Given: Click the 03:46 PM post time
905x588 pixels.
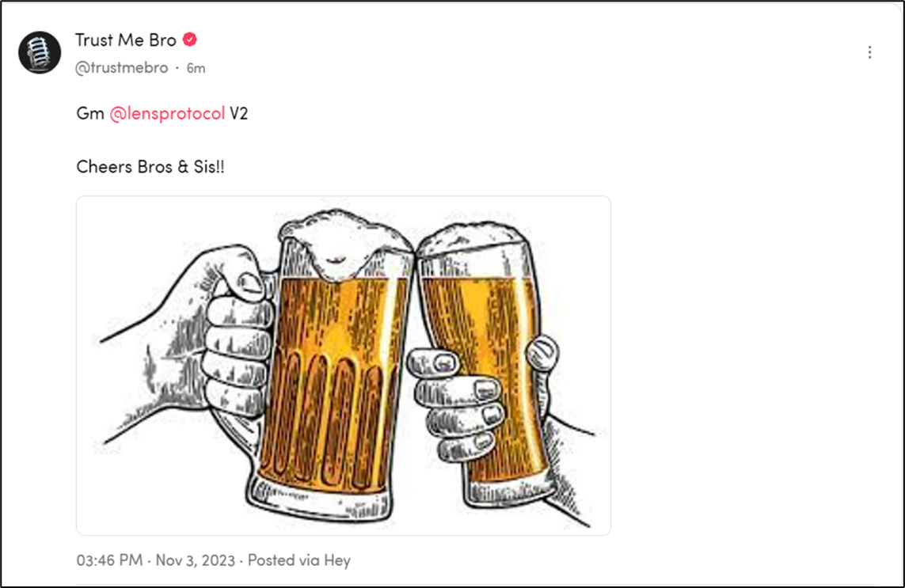Looking at the screenshot, I should tap(110, 560).
